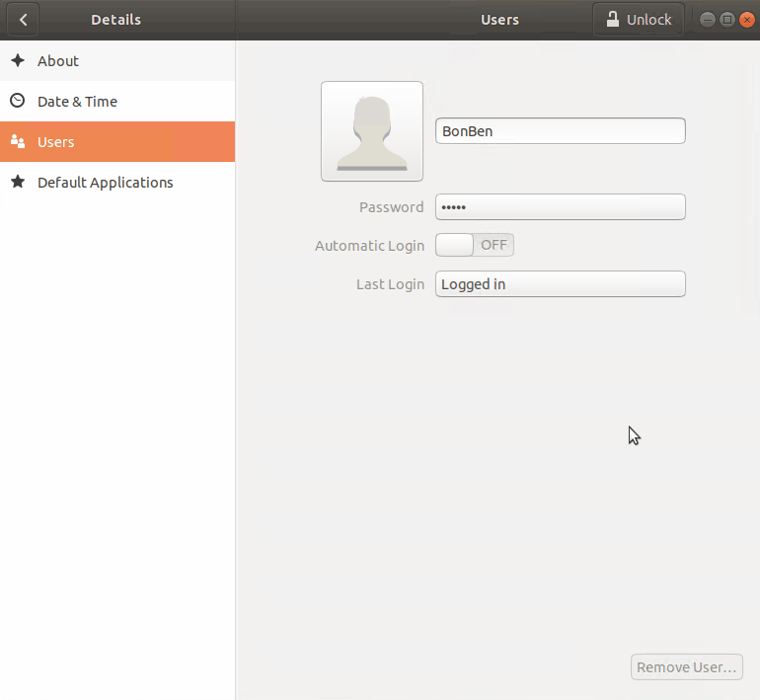Unlock user settings with the Unlock button
The height and width of the screenshot is (700, 760).
639,20
